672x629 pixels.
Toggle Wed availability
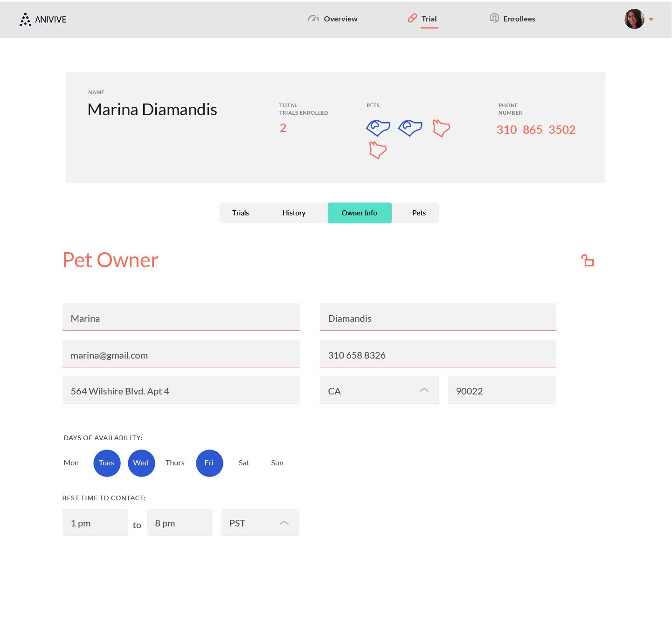(141, 463)
